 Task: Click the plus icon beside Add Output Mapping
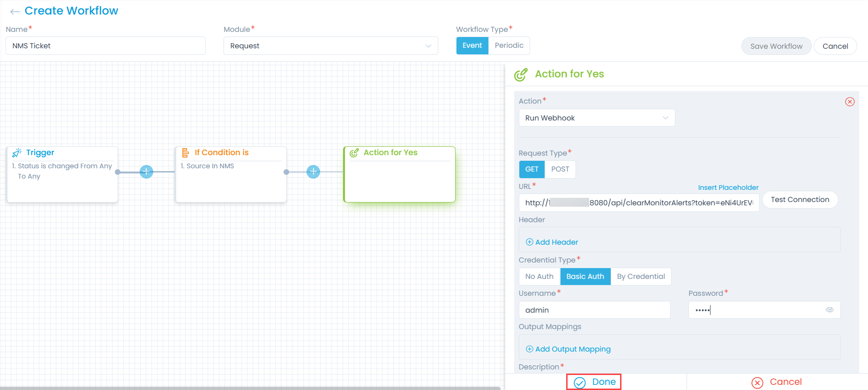point(530,349)
